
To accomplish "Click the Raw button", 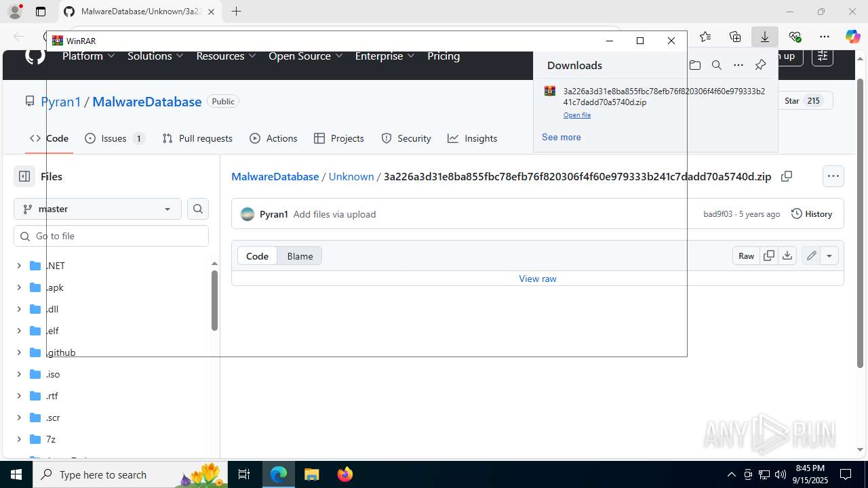I will pos(747,256).
